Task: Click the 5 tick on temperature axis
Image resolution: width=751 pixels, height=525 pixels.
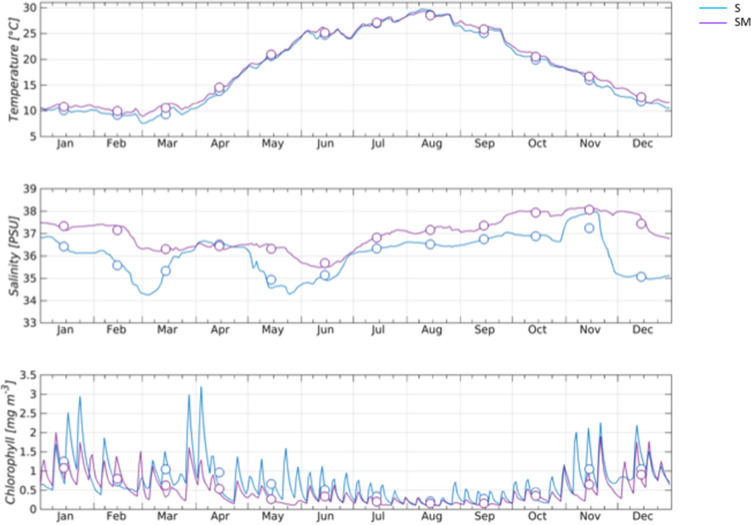Action: (33, 136)
